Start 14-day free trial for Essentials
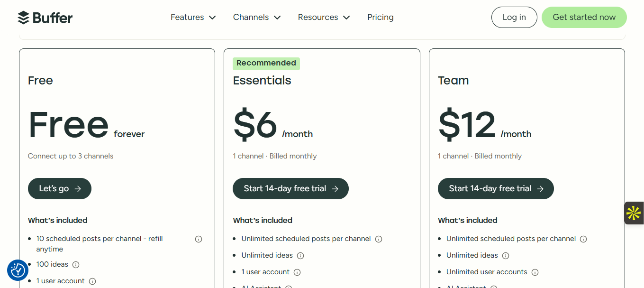The width and height of the screenshot is (644, 288). tap(290, 189)
